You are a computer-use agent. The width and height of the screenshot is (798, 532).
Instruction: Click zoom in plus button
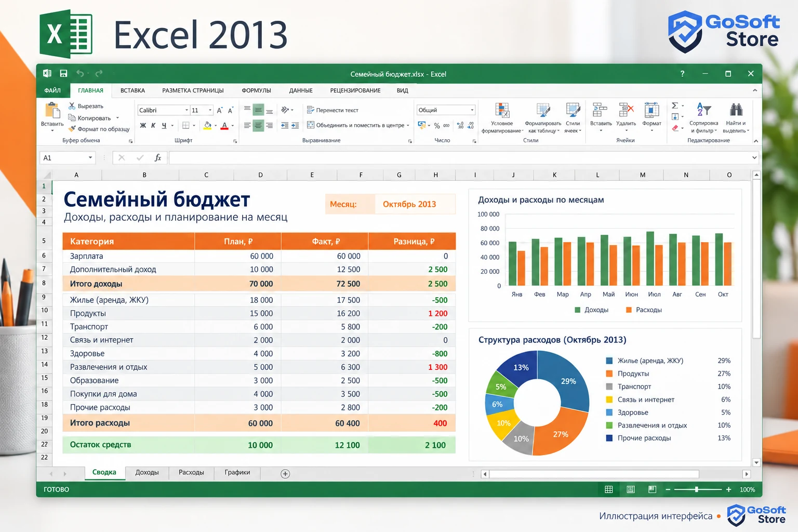point(728,489)
